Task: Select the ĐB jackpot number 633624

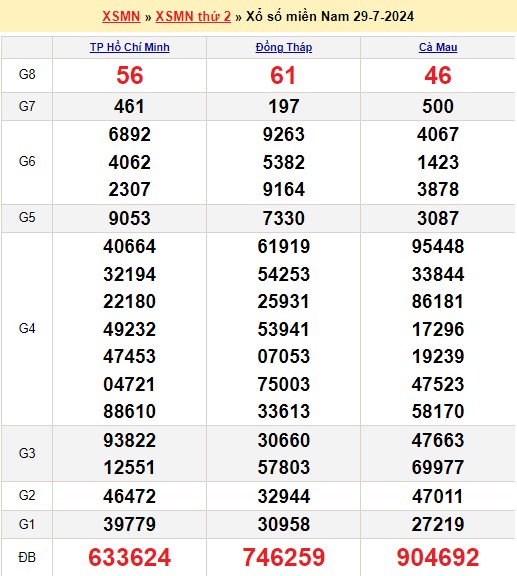Action: [x=130, y=557]
